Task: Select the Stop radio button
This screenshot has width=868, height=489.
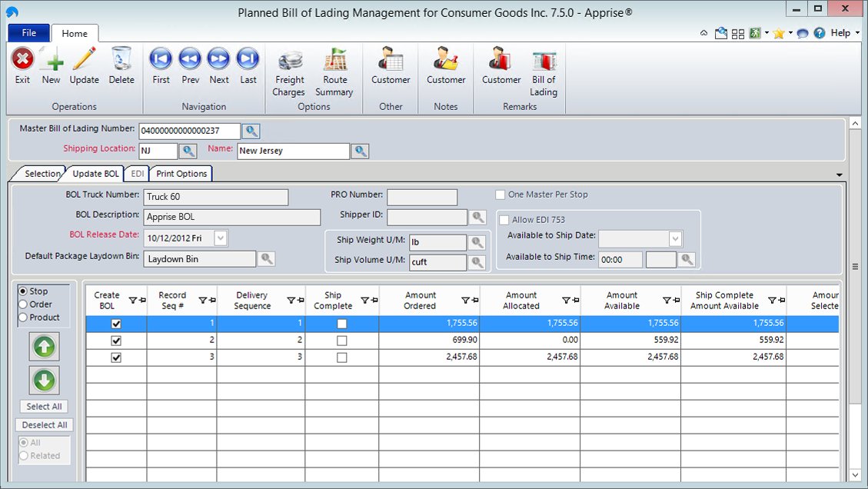Action: pyautogui.click(x=23, y=291)
